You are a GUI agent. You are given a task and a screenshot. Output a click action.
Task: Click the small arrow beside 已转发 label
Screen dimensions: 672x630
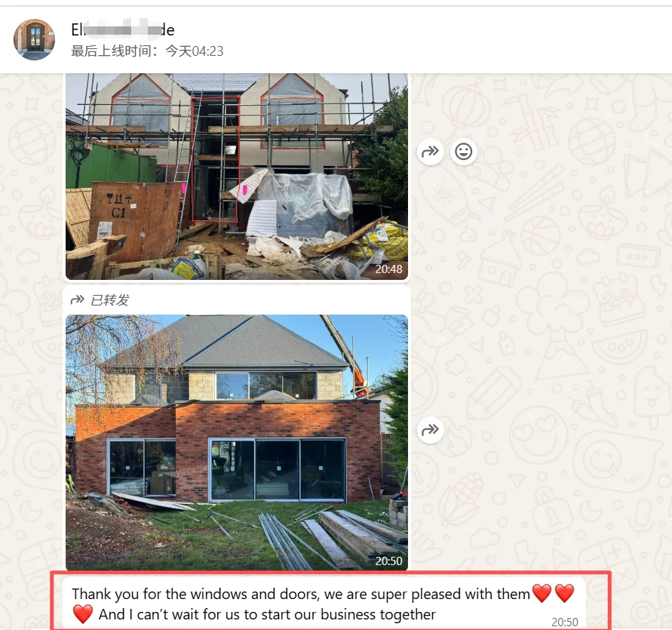77,300
